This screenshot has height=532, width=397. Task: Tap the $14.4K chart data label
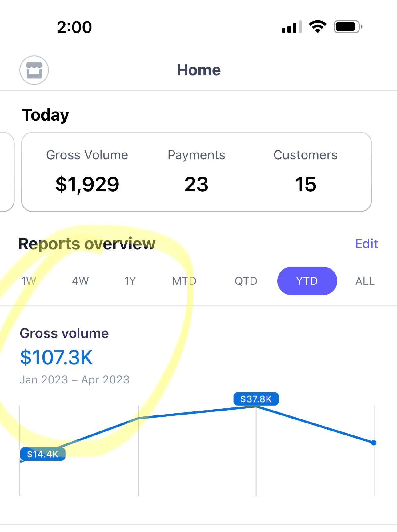point(43,454)
